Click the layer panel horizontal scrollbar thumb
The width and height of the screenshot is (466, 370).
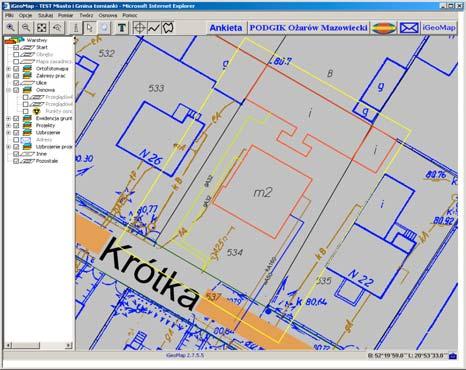coord(25,345)
